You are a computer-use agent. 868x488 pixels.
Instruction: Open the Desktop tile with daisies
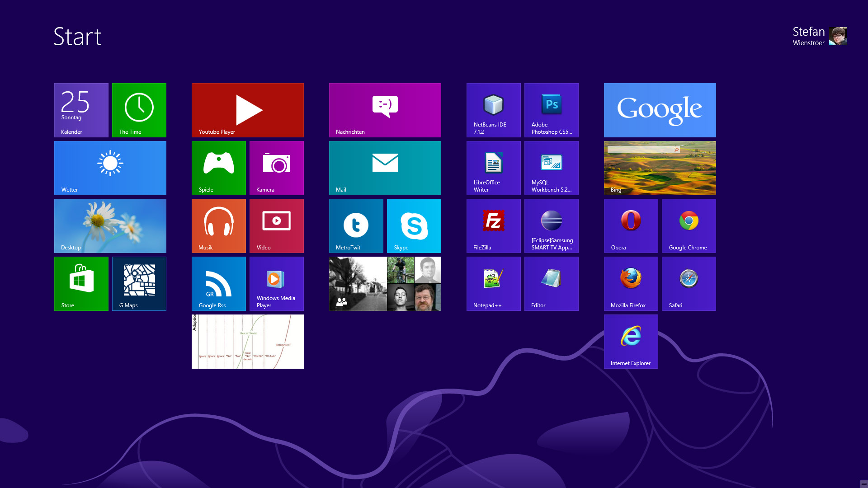(110, 226)
